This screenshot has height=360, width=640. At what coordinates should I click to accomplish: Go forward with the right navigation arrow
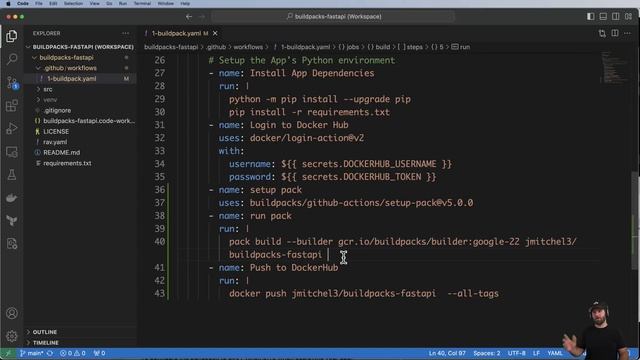[x=202, y=17]
